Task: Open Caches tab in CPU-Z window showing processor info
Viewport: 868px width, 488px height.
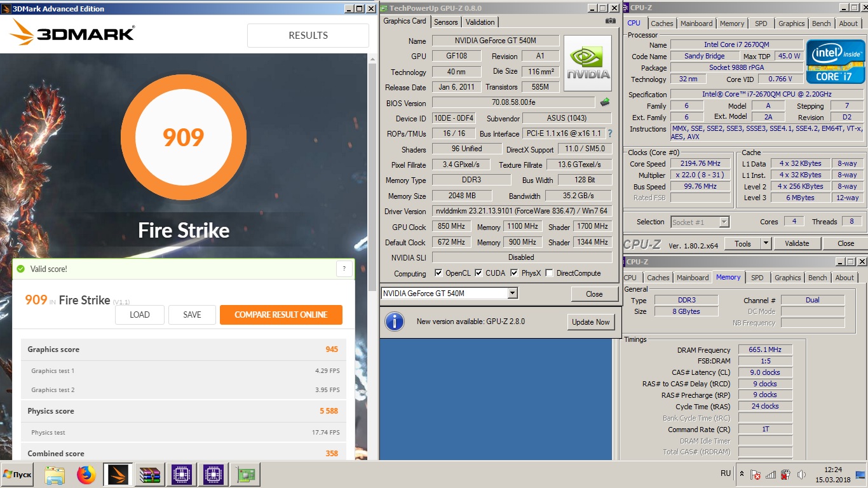Action: tap(661, 24)
